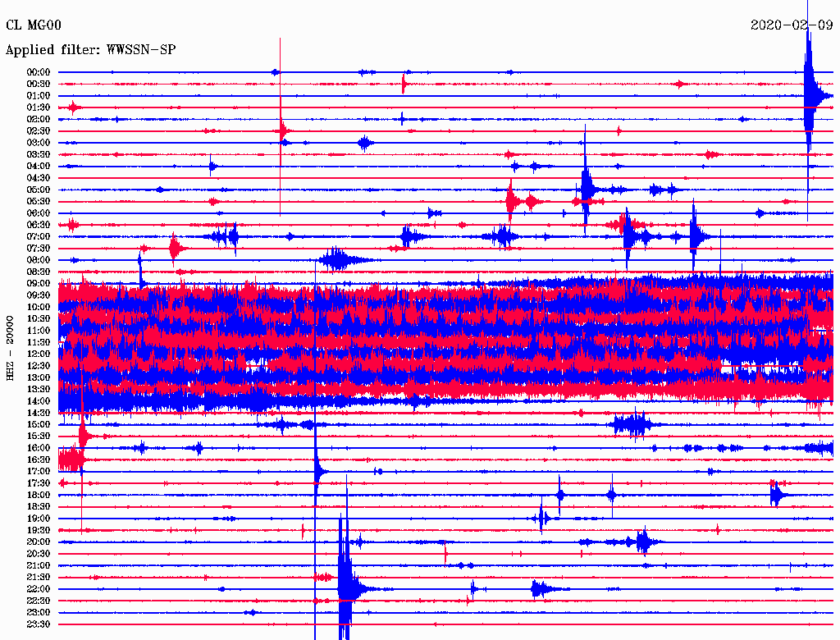Click the 21:30 time label
Image resolution: width=840 pixels, height=640 pixels.
pyautogui.click(x=39, y=578)
